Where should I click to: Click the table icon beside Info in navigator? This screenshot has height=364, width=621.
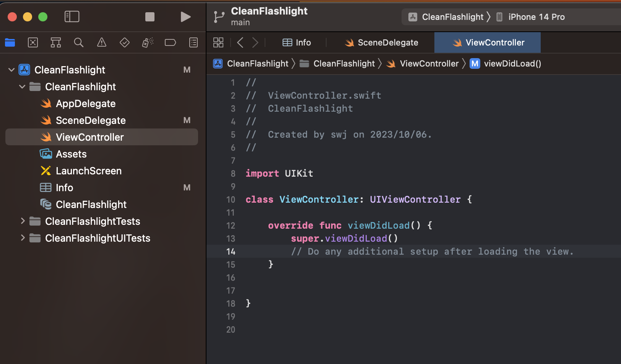pyautogui.click(x=46, y=188)
